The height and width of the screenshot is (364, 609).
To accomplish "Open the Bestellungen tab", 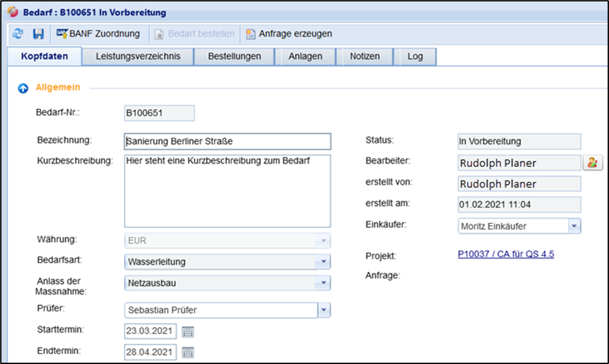I will click(234, 56).
